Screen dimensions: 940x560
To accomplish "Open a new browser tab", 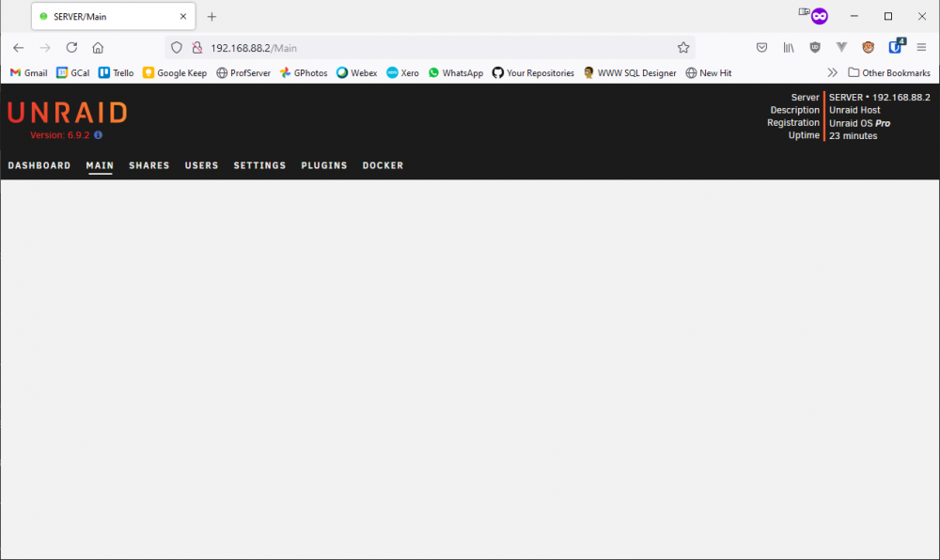I will 211,17.
